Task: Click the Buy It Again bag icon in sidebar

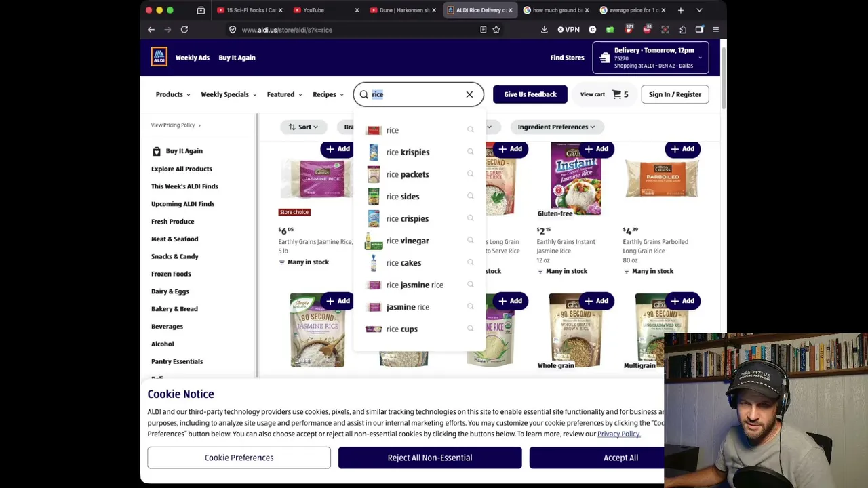Action: pyautogui.click(x=157, y=151)
